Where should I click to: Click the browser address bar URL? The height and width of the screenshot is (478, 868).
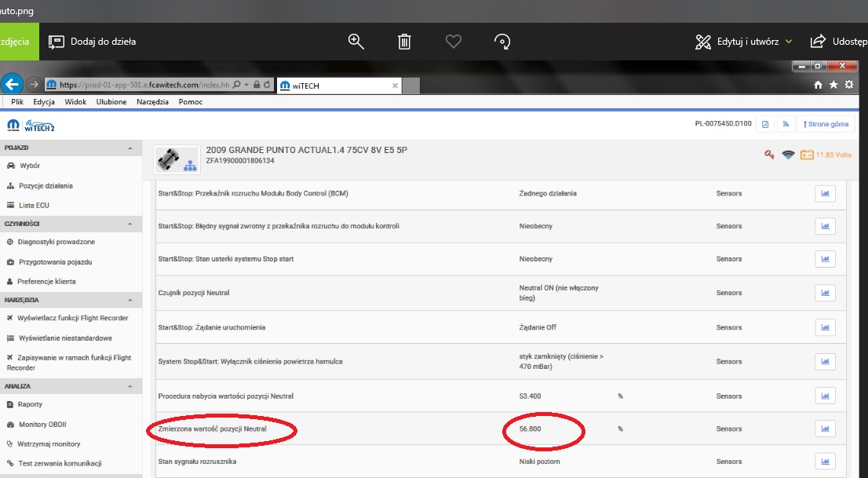pyautogui.click(x=145, y=85)
